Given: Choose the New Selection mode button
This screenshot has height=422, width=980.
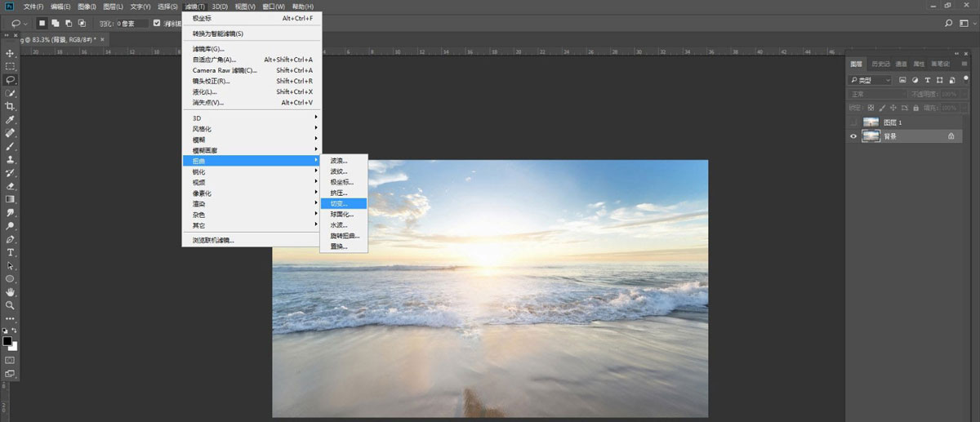Looking at the screenshot, I should pos(42,24).
